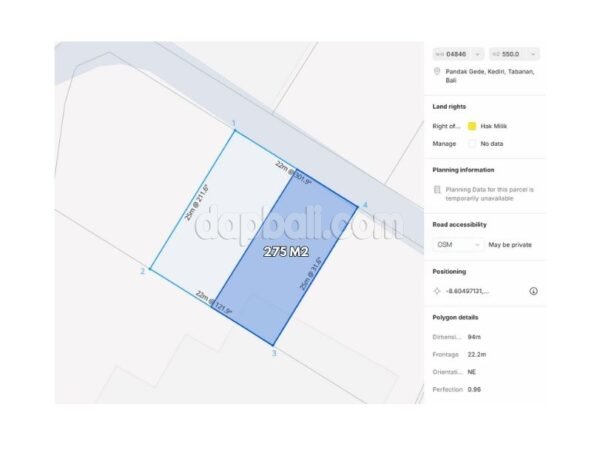Click the Polygon details section heading
Viewport: 600px width, 450px height.
(455, 317)
